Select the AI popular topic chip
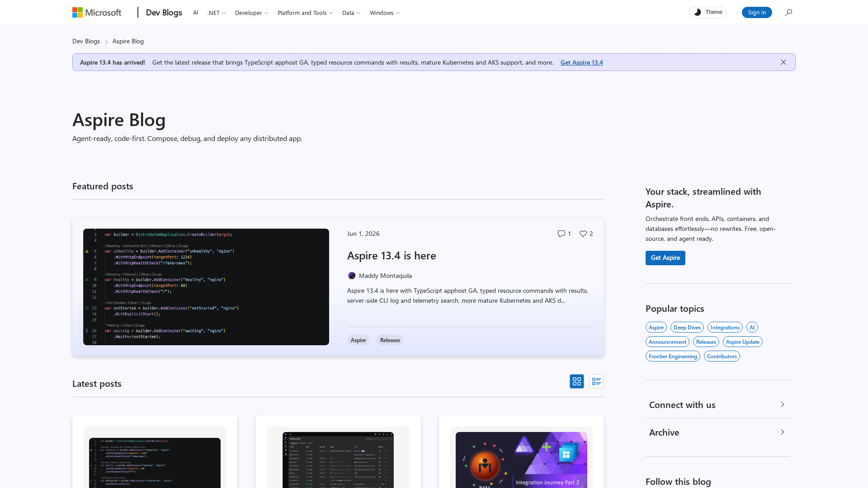This screenshot has width=868, height=488. pyautogui.click(x=752, y=327)
